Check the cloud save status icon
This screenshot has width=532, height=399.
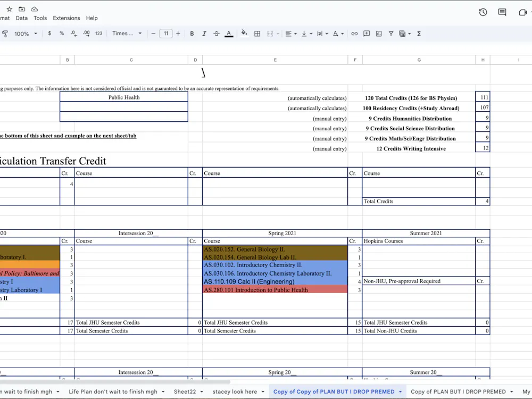(x=34, y=9)
